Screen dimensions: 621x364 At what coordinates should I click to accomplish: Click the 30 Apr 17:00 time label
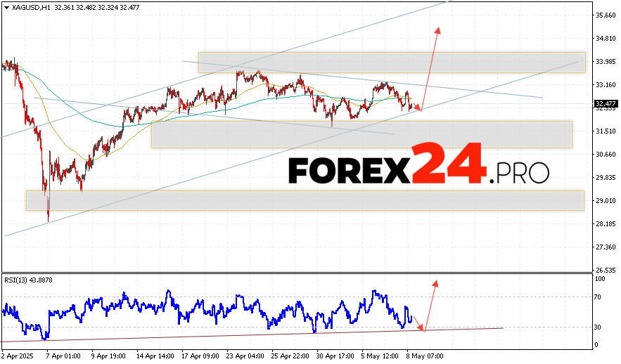pos(335,356)
